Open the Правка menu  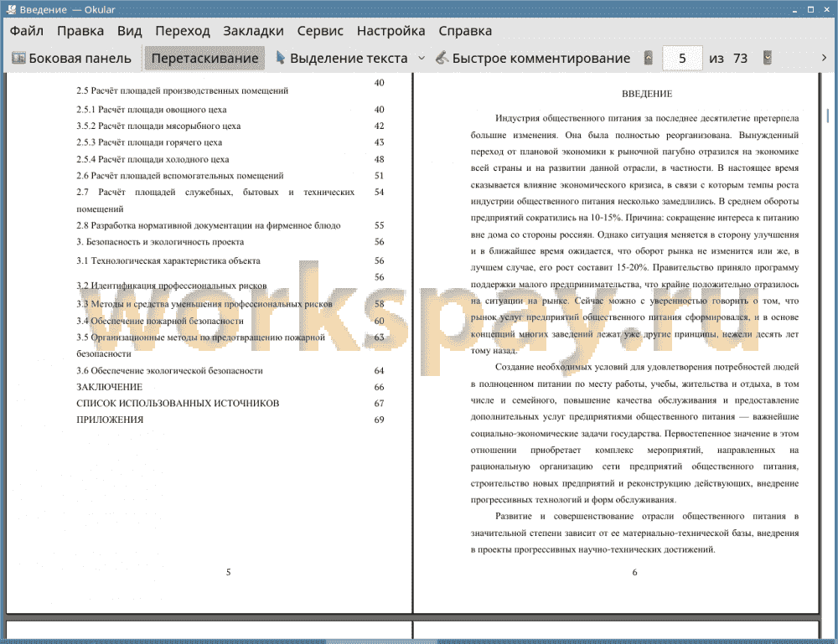click(80, 31)
